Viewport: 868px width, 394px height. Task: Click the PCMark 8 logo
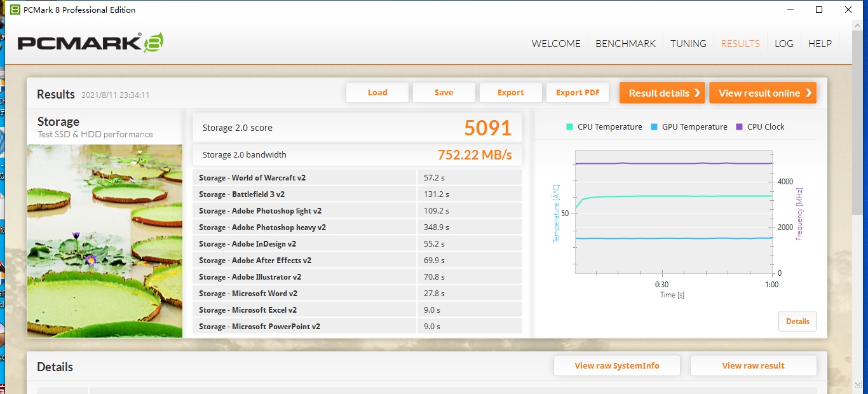point(90,43)
